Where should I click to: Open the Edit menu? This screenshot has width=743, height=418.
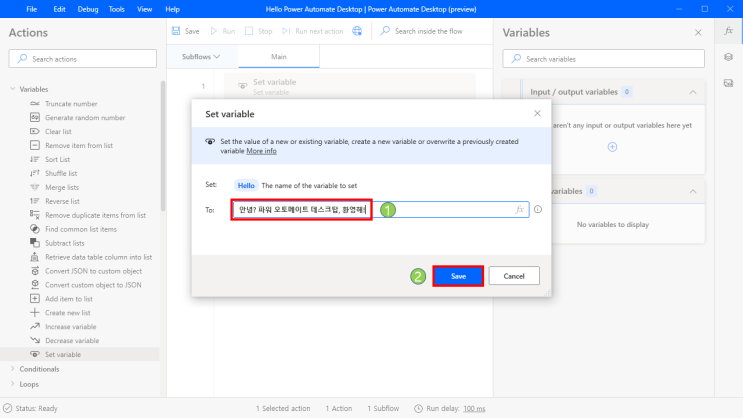[x=59, y=9]
